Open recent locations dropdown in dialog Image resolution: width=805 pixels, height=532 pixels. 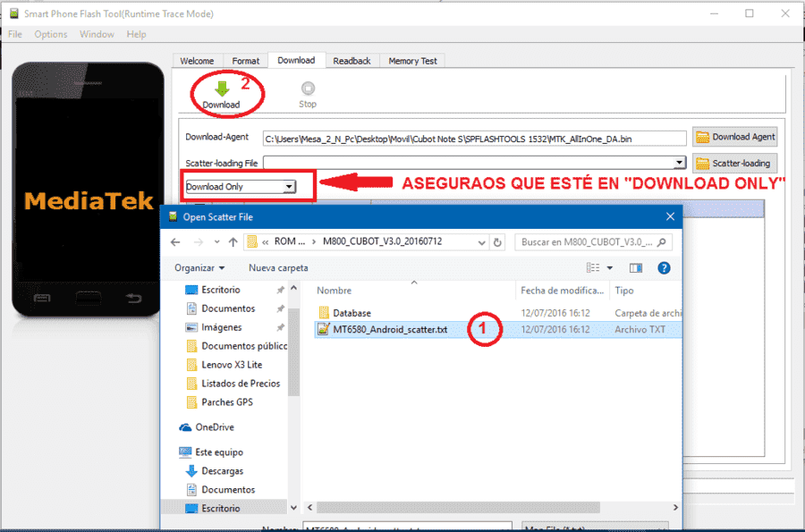coord(216,242)
